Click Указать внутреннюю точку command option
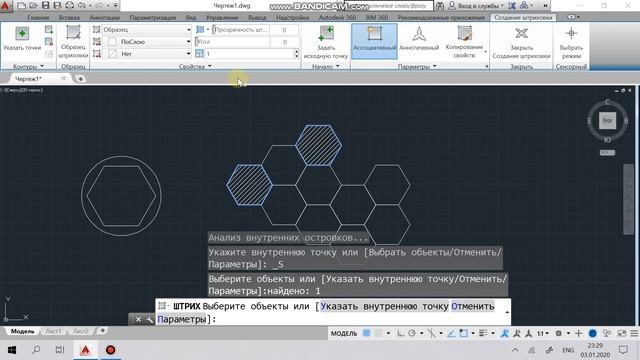Screen dimensions: 640x360 click(384, 306)
